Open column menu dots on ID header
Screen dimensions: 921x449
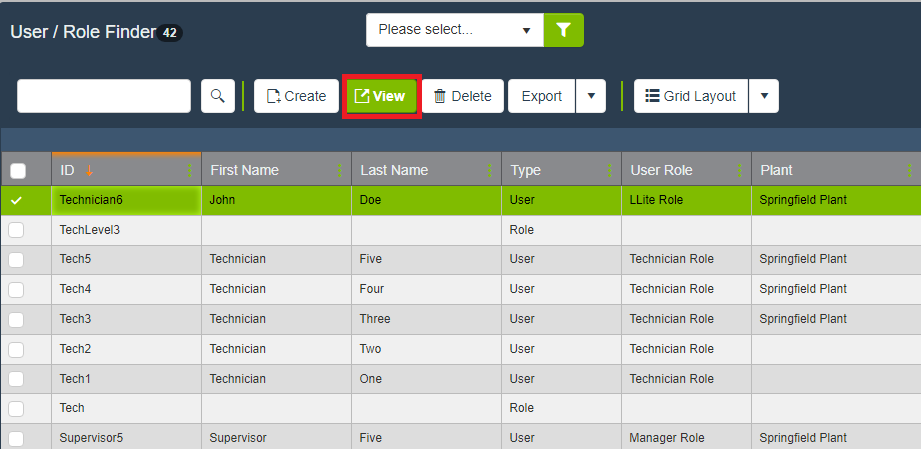pos(190,170)
